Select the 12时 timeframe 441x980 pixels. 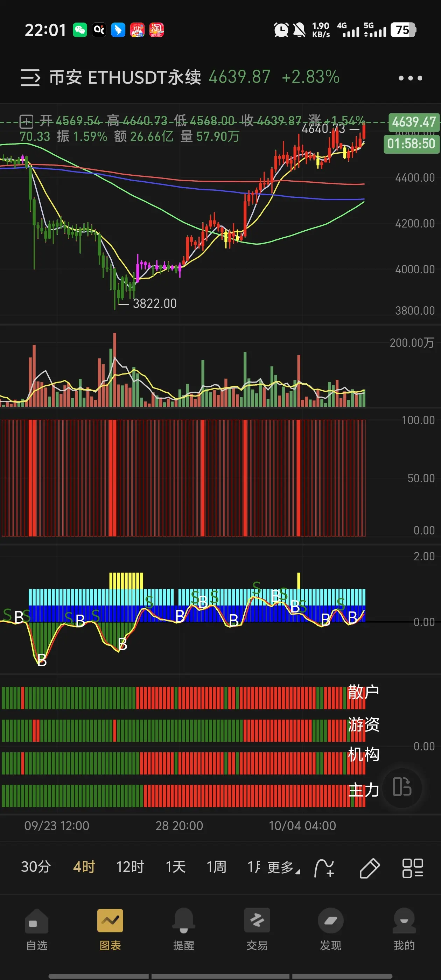130,867
